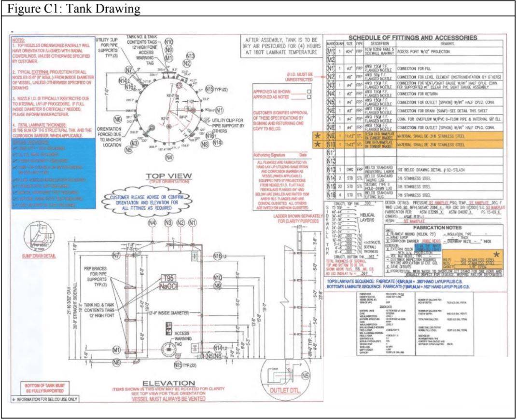
Task: Click the empty M2 mark cell in the schedule
Action: point(331,60)
